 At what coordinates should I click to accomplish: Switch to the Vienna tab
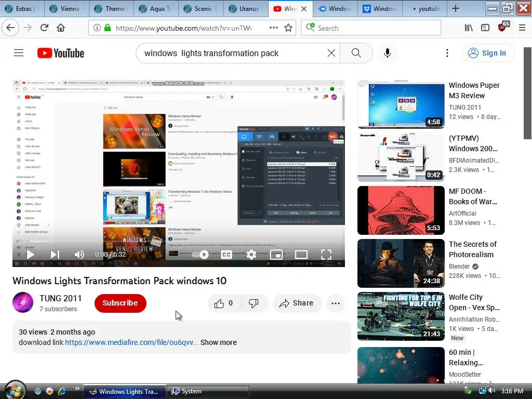[x=67, y=9]
